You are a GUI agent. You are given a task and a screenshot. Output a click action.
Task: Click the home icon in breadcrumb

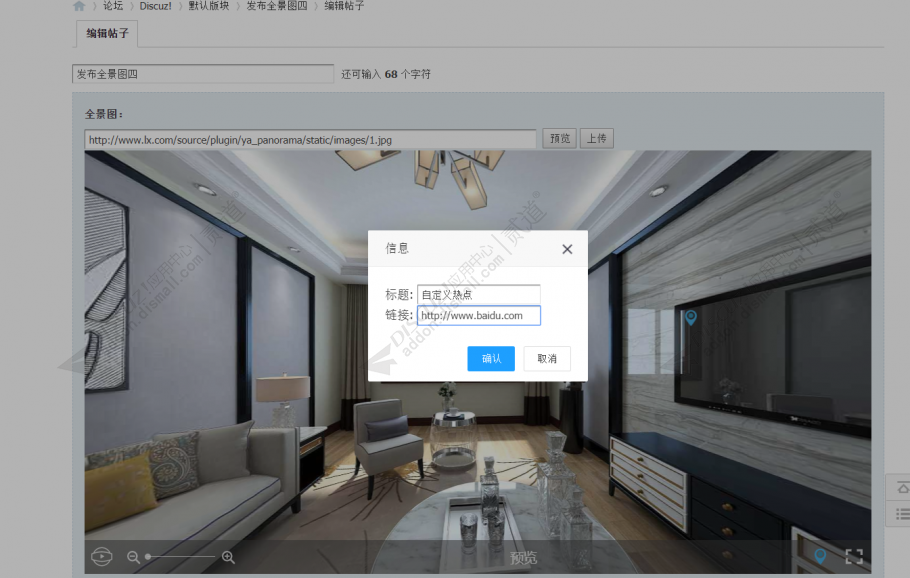click(x=79, y=6)
